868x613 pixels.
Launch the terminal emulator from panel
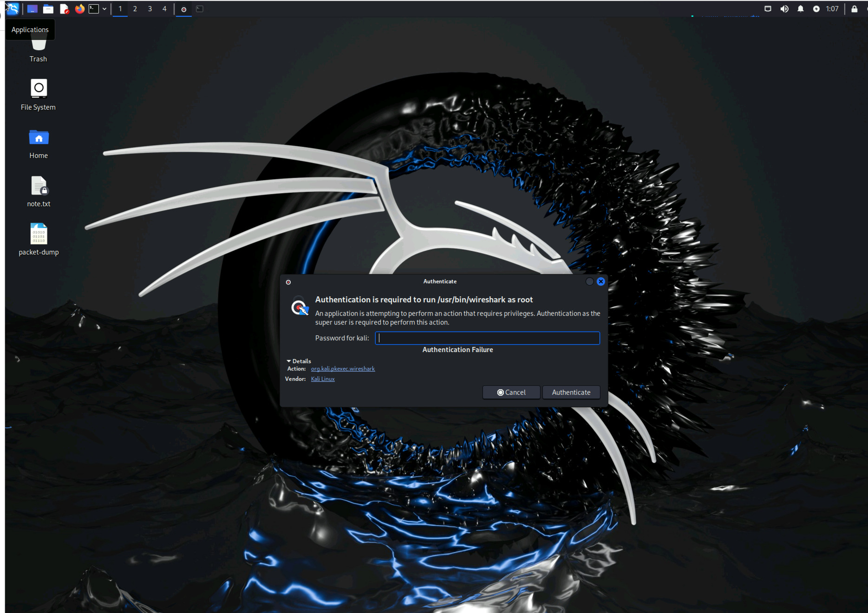[94, 9]
